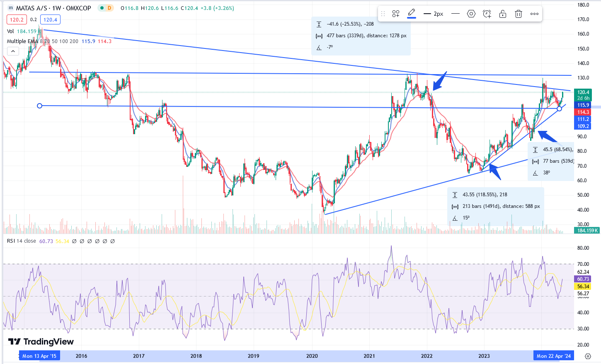Click the 2022 label on time axis
Viewport: 601px width, 364px height.
427,356
